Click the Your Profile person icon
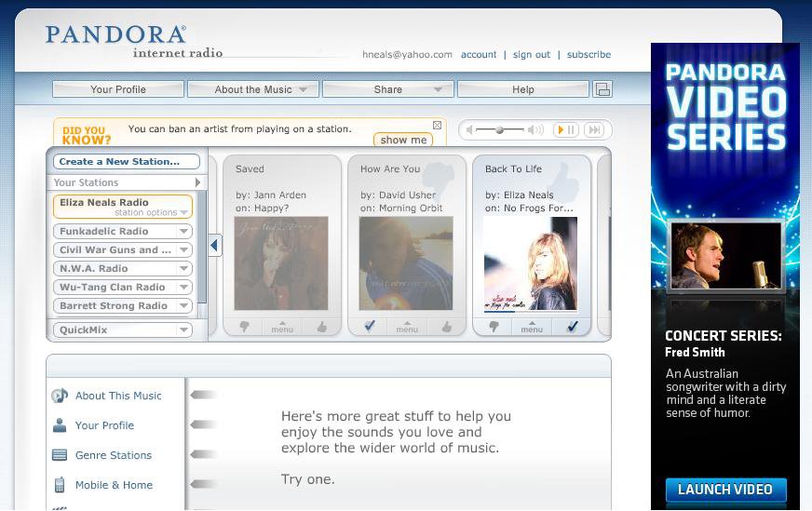This screenshot has width=812, height=511. click(x=60, y=425)
